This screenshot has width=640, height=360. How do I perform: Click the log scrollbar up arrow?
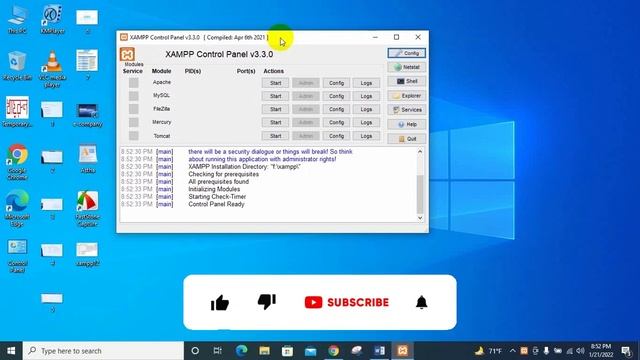click(420, 151)
